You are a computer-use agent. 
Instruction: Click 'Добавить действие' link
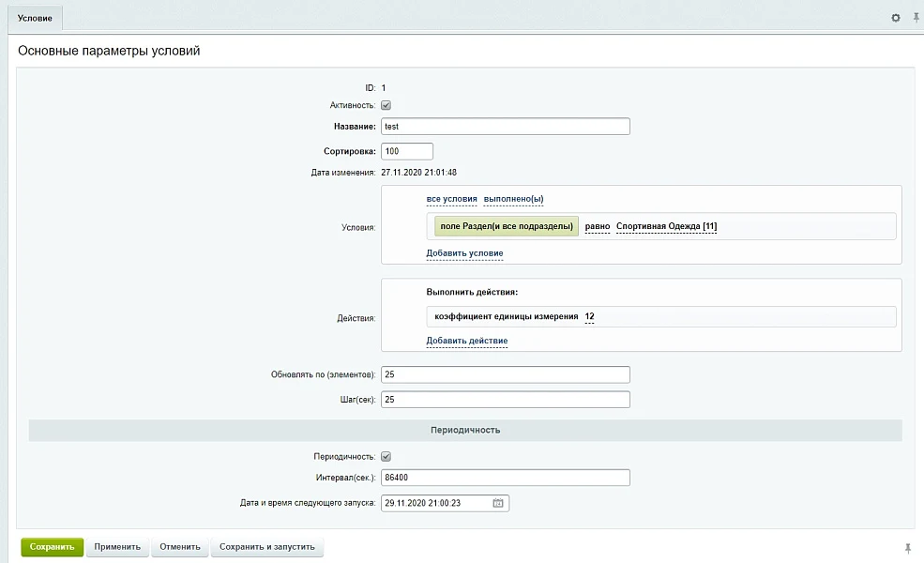coord(467,341)
